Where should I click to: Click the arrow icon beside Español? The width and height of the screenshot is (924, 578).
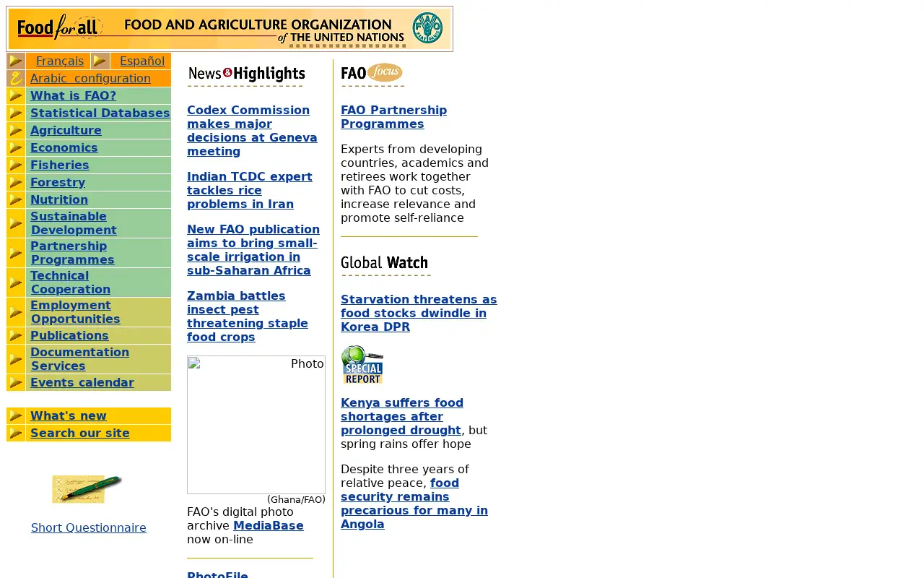tap(100, 61)
